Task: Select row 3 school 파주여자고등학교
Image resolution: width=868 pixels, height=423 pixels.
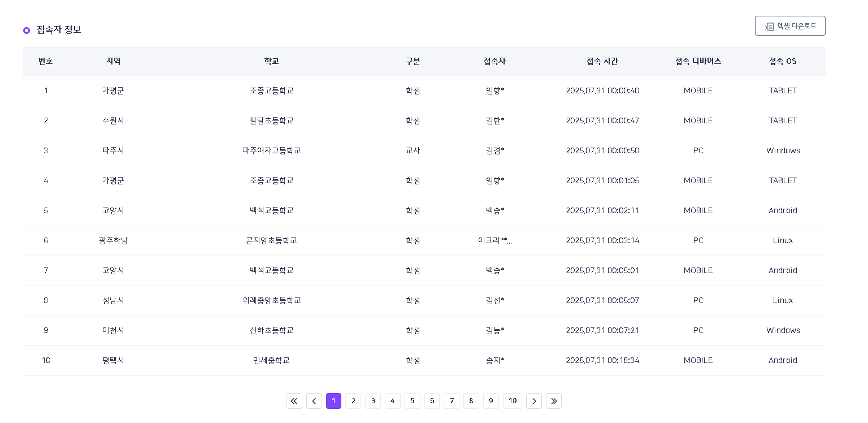Action: coord(271,150)
